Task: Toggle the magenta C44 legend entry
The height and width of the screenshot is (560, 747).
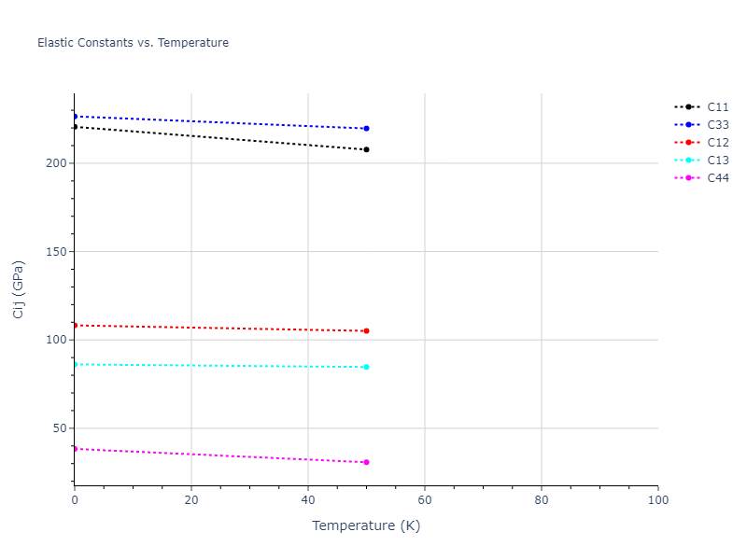Action: click(x=717, y=178)
